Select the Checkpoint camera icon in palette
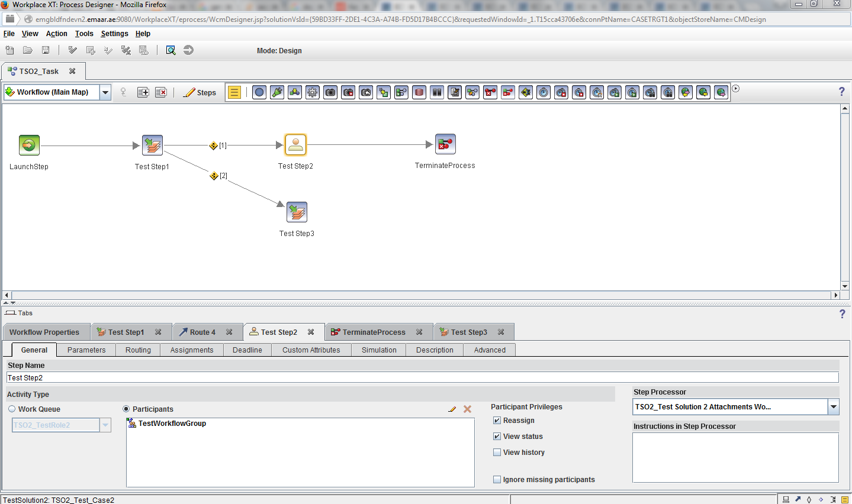 330,92
